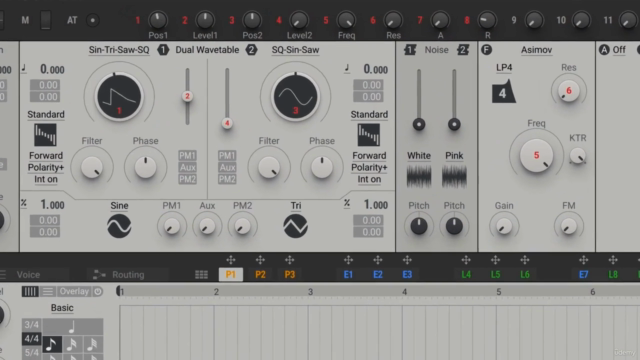
Task: Click the White noise waveform thumbnail
Action: point(419,177)
